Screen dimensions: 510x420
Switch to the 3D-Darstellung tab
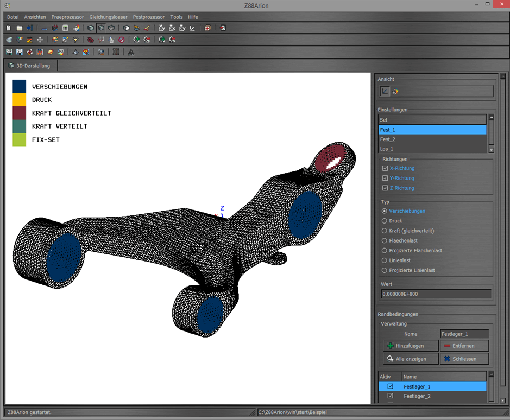click(31, 65)
